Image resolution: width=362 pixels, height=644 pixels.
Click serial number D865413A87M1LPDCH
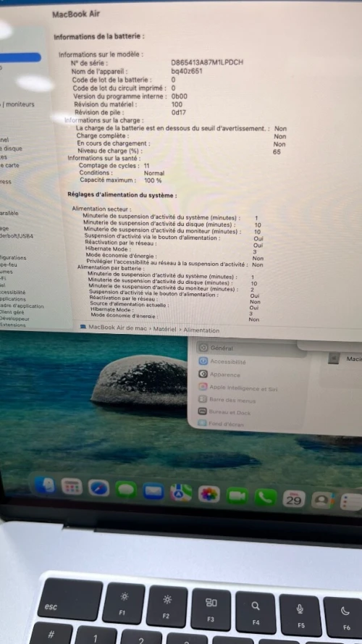point(207,62)
